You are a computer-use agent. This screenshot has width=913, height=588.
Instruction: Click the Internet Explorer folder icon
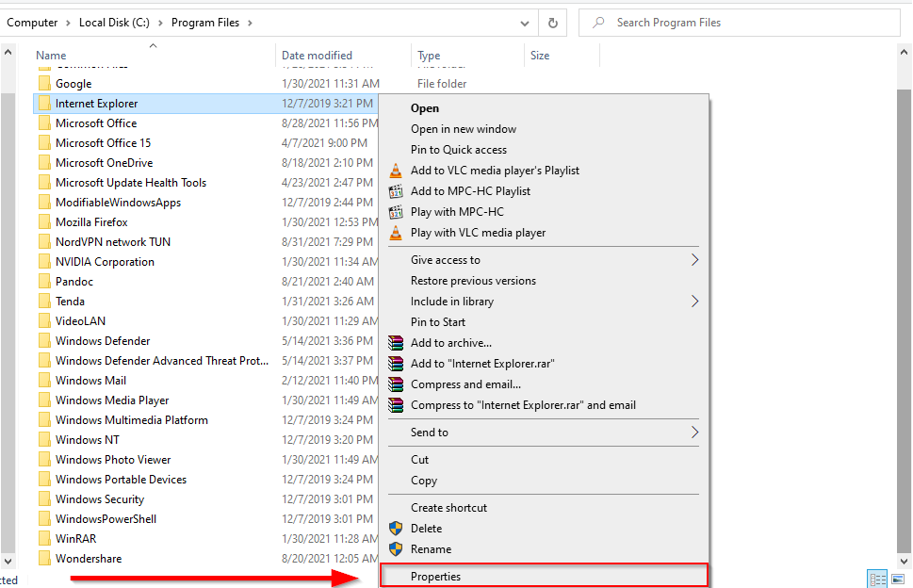point(44,104)
